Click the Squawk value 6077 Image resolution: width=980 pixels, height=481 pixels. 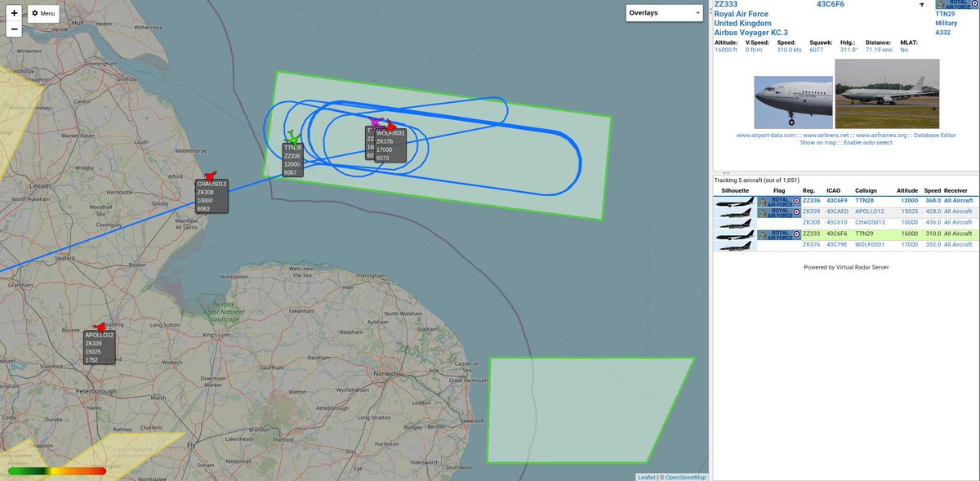[x=817, y=50]
